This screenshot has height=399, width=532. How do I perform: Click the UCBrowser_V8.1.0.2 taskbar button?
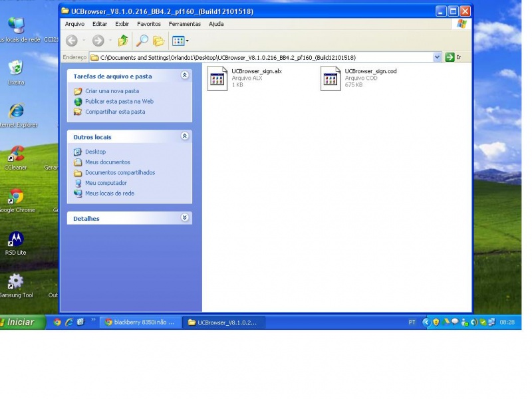pyautogui.click(x=223, y=323)
